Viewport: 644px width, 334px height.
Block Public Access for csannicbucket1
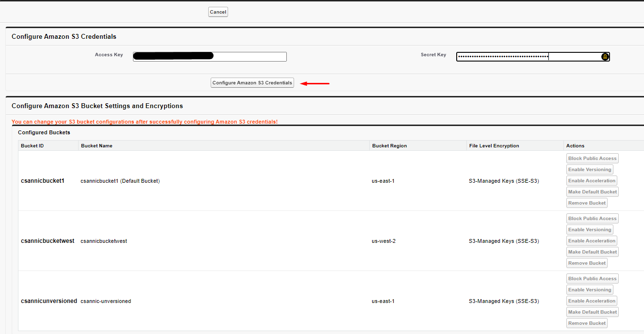592,159
